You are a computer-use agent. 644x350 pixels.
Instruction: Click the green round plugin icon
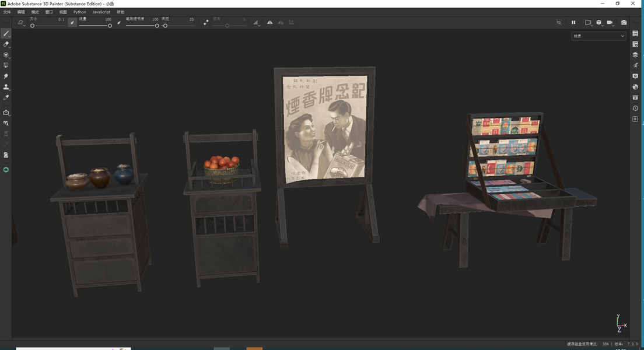(x=6, y=170)
